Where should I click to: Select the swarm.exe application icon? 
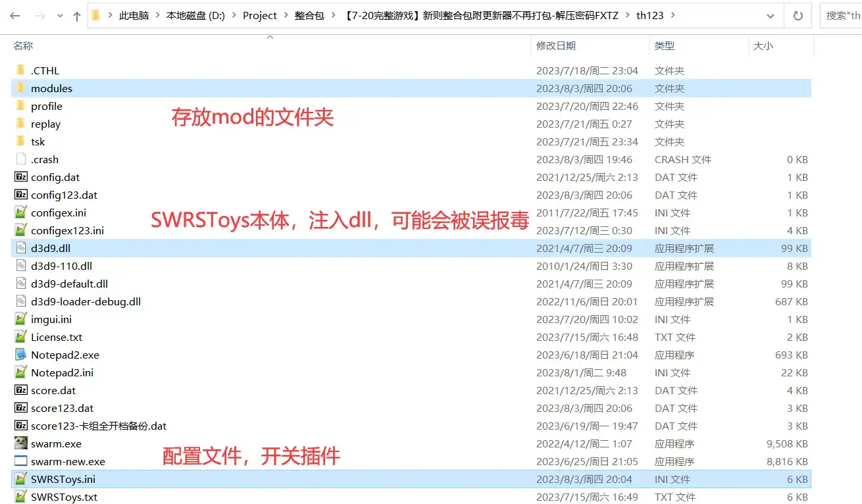(x=20, y=443)
